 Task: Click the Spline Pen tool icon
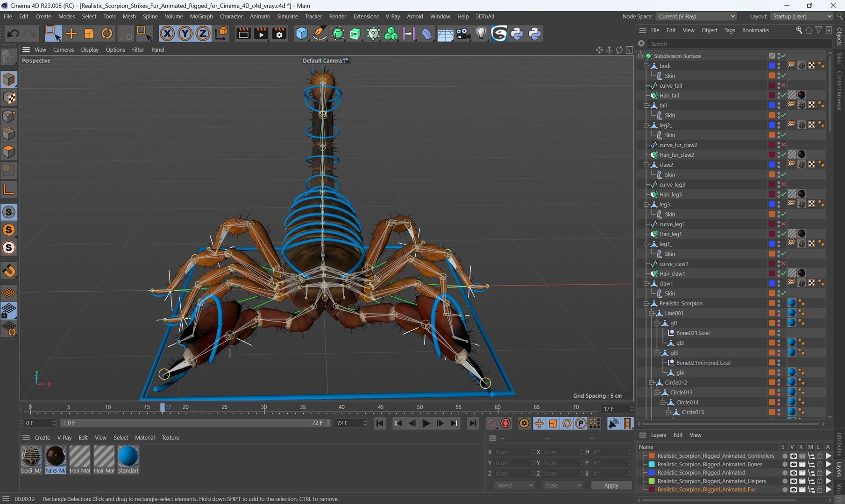(x=320, y=34)
